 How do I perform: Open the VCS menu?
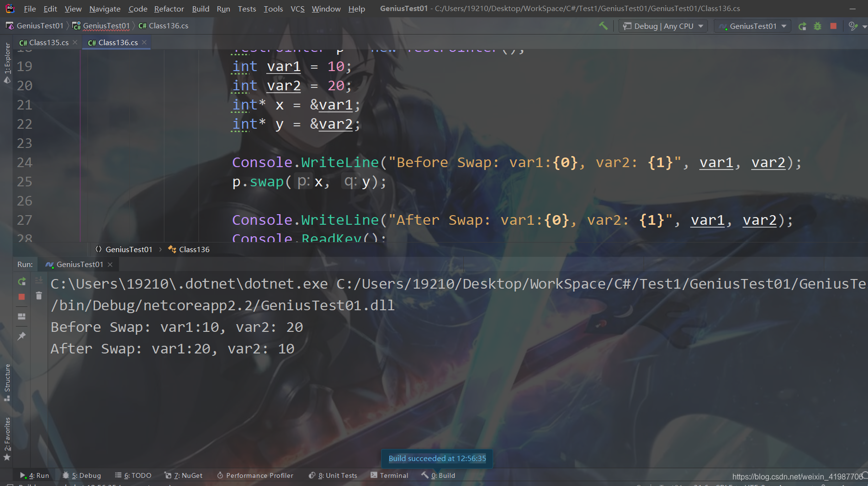click(298, 9)
